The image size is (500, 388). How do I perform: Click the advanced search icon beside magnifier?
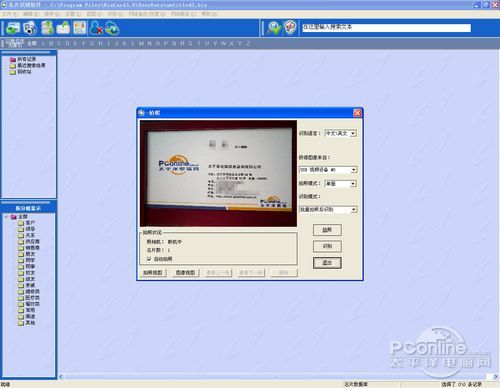coord(290,28)
